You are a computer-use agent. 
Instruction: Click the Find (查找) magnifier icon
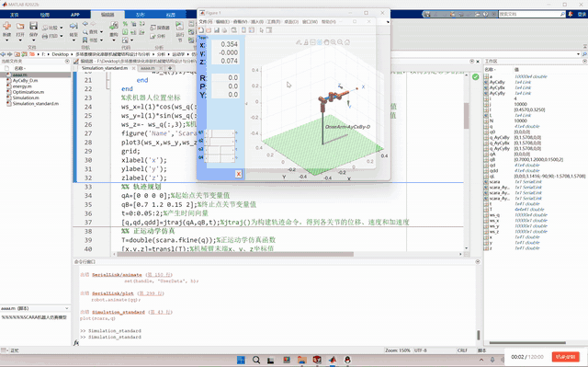pyautogui.click(x=85, y=32)
